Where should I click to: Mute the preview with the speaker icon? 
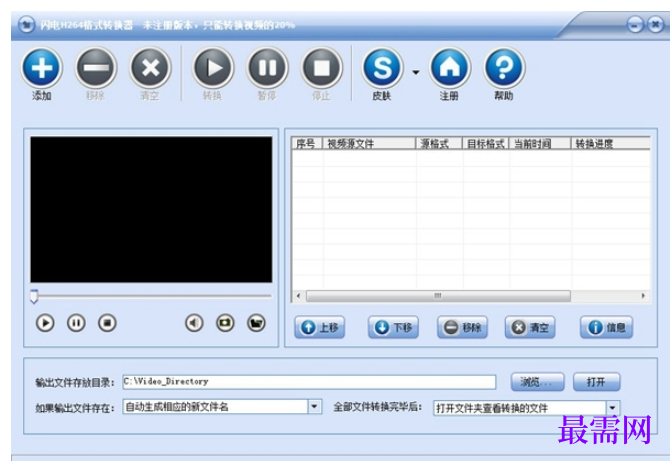pyautogui.click(x=194, y=323)
